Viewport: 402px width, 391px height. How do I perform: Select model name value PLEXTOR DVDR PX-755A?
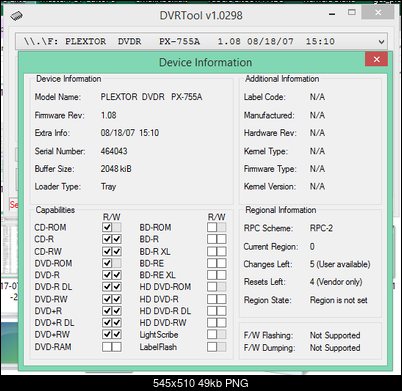(151, 97)
